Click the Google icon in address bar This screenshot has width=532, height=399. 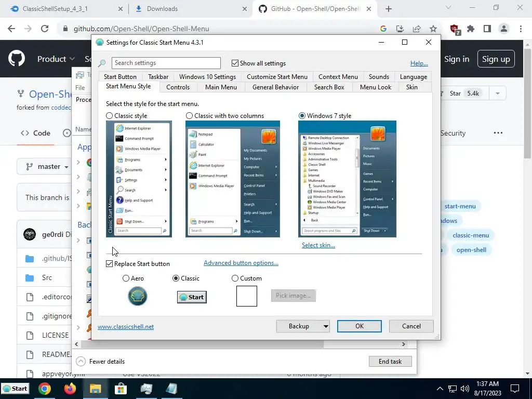pos(383,29)
